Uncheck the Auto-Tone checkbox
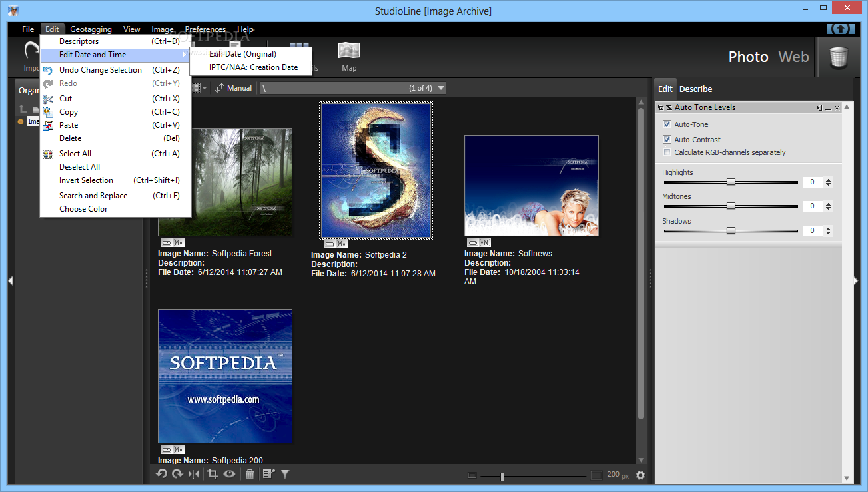868x492 pixels. point(667,124)
